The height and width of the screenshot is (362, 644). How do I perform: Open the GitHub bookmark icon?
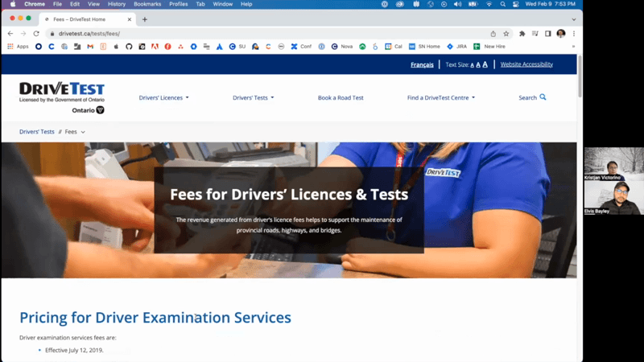point(129,47)
